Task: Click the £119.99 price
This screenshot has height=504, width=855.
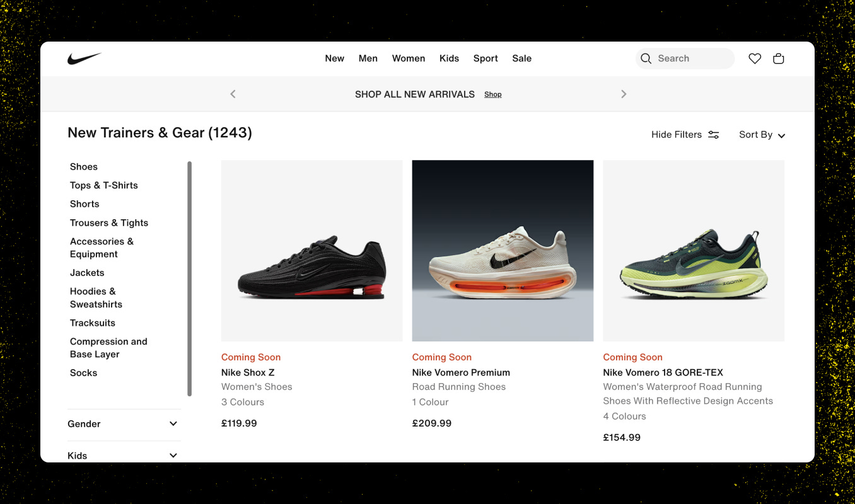Action: pos(239,423)
